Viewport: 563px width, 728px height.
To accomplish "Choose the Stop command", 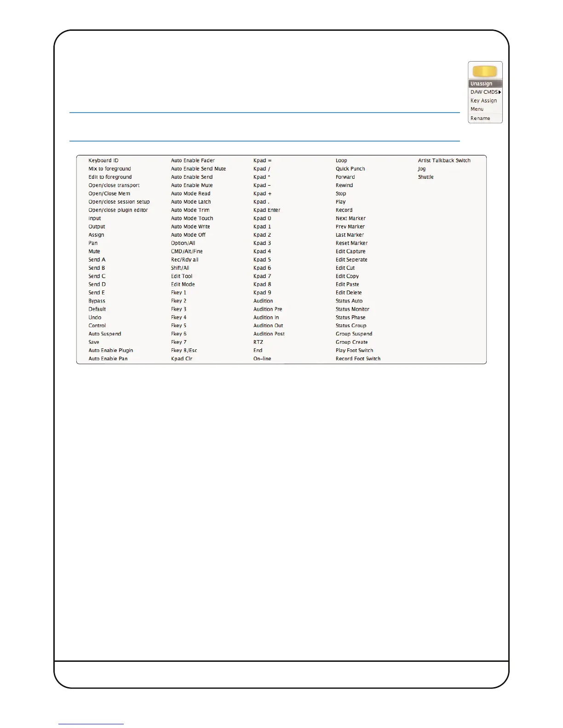I will click(x=341, y=193).
